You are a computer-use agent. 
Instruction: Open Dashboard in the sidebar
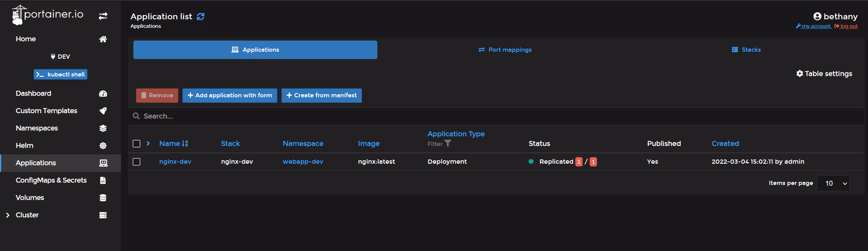click(x=33, y=93)
